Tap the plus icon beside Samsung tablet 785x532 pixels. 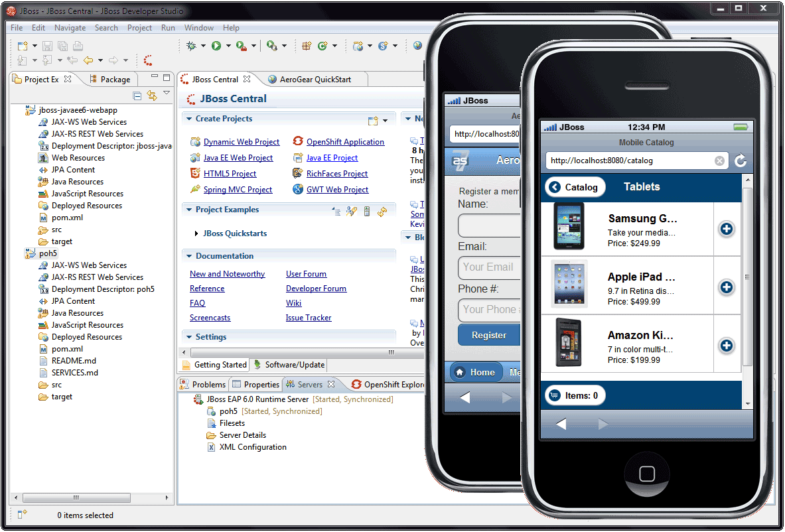(727, 229)
